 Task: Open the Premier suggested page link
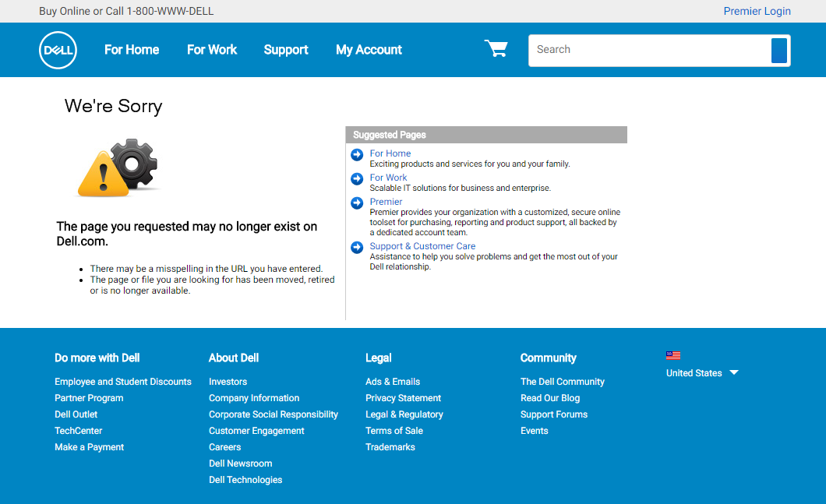click(x=386, y=202)
